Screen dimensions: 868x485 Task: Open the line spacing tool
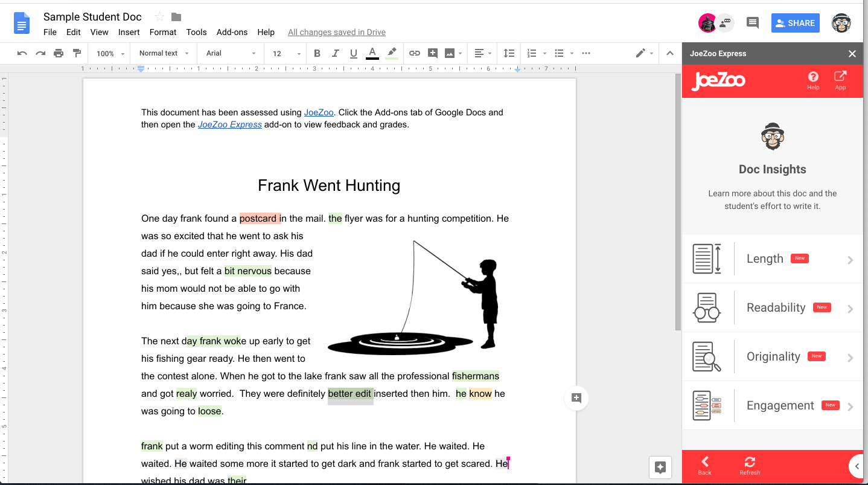click(x=509, y=53)
